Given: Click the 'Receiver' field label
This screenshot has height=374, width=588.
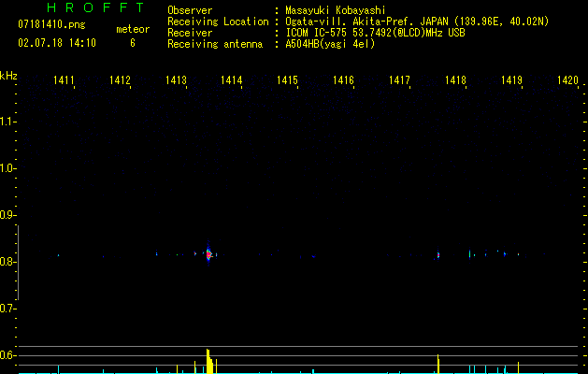Looking at the screenshot, I should click(190, 33).
